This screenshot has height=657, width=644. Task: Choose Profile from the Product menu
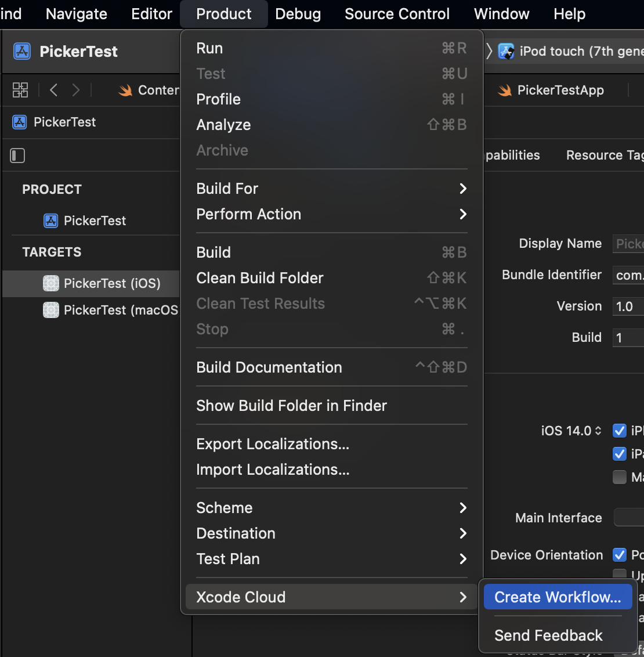tap(332, 99)
